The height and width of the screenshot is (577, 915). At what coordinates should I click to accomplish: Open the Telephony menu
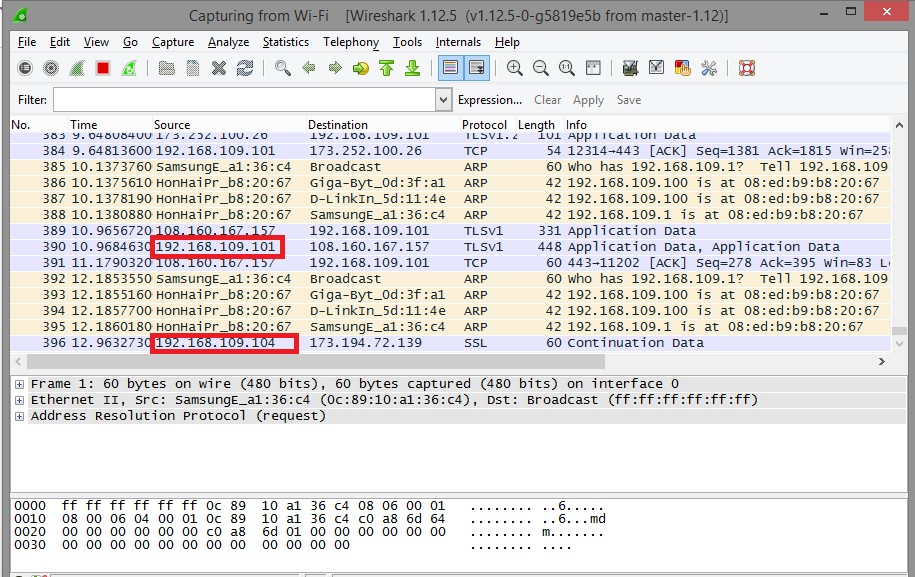[351, 42]
